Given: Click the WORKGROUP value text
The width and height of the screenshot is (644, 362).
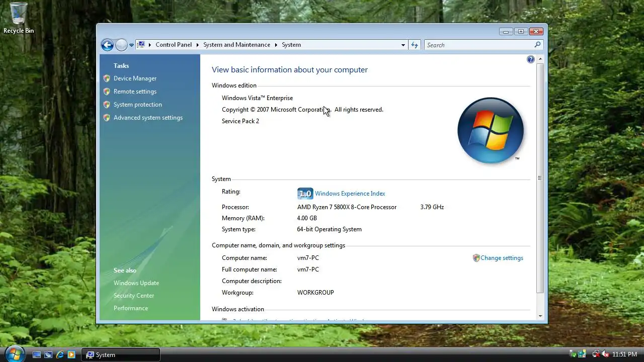Looking at the screenshot, I should pyautogui.click(x=315, y=293).
